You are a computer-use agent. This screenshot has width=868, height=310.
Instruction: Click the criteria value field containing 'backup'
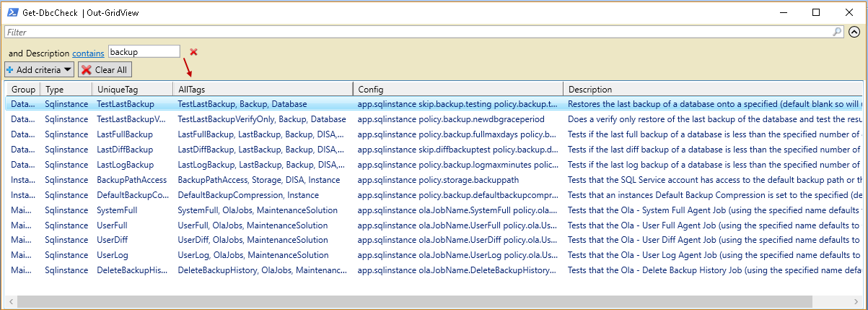(144, 52)
